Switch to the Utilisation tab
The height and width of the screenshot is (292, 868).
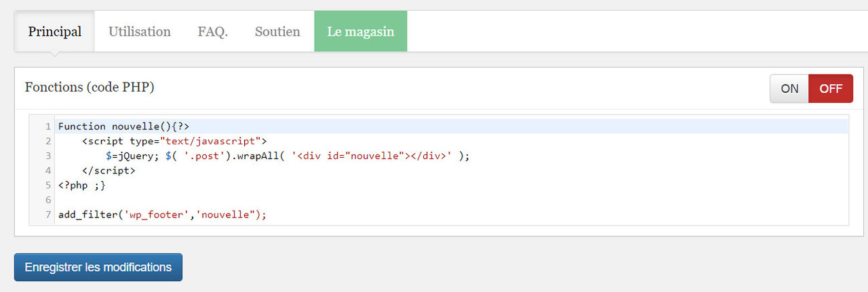[x=140, y=31]
